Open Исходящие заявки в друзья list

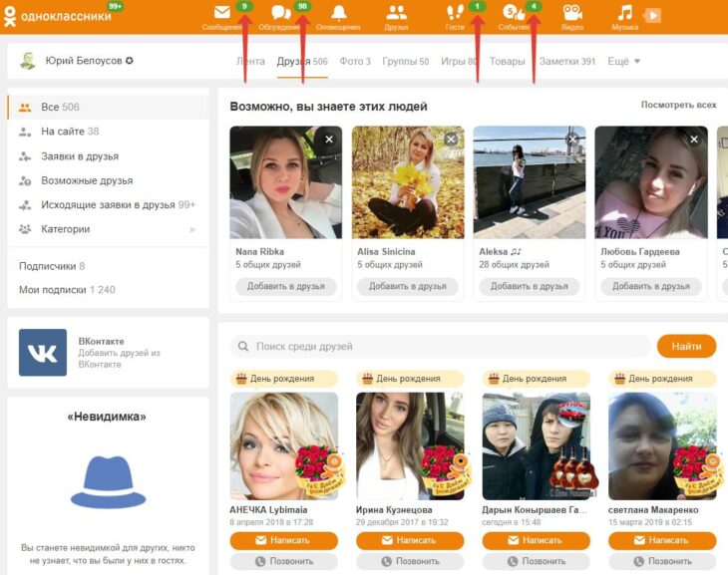point(108,204)
